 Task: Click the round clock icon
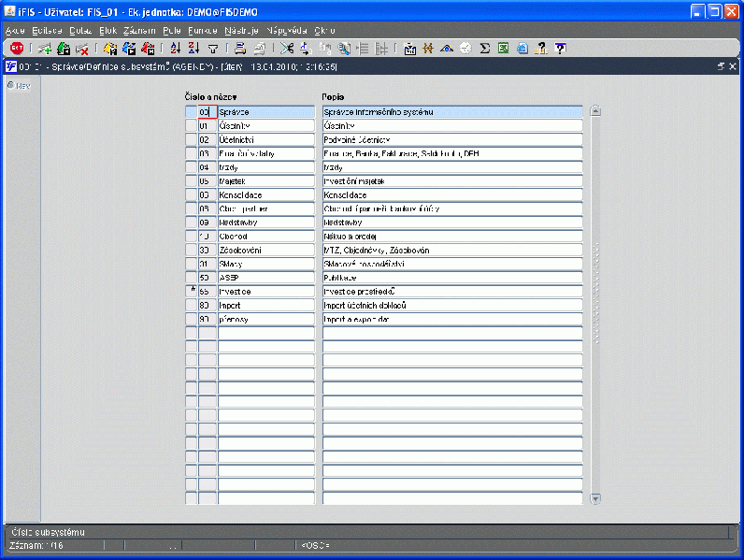(466, 48)
